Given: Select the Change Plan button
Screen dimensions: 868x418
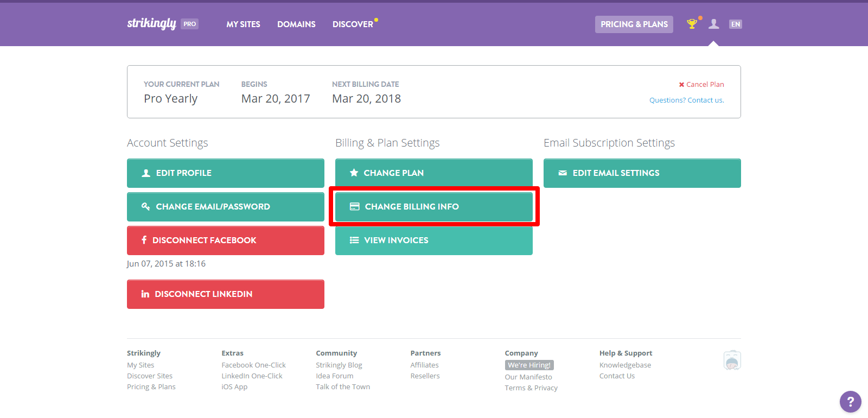Looking at the screenshot, I should (x=433, y=173).
